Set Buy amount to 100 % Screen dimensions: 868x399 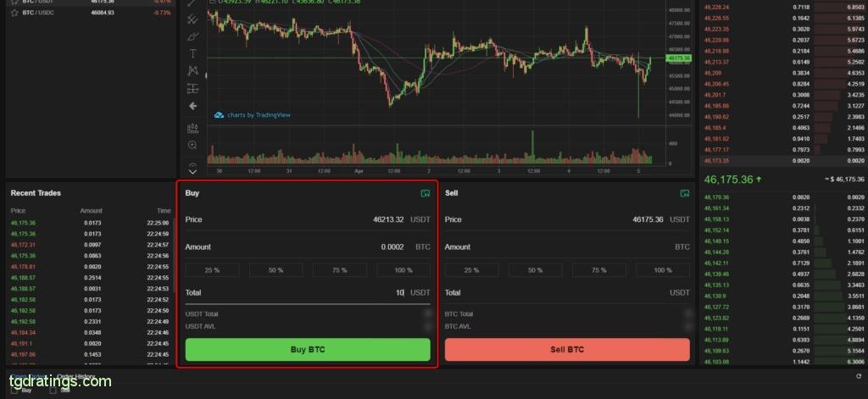[403, 270]
